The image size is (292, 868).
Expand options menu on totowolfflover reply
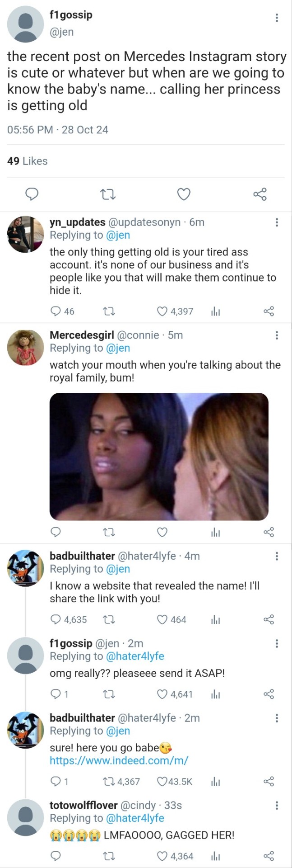(x=277, y=805)
